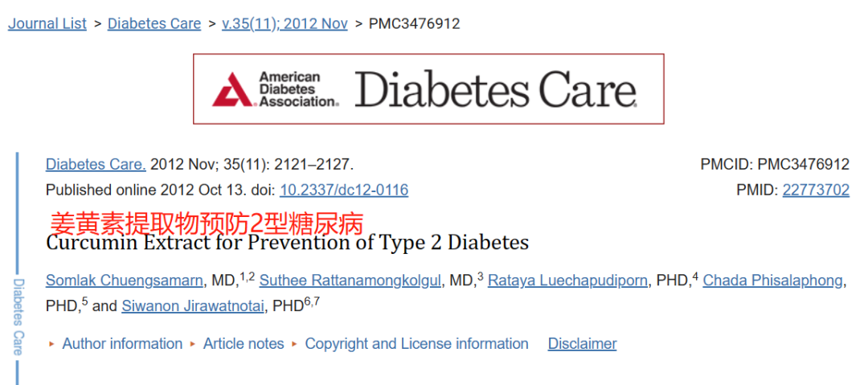The image size is (868, 385).
Task: Open the Journal List breadcrumb link
Action: 47,24
